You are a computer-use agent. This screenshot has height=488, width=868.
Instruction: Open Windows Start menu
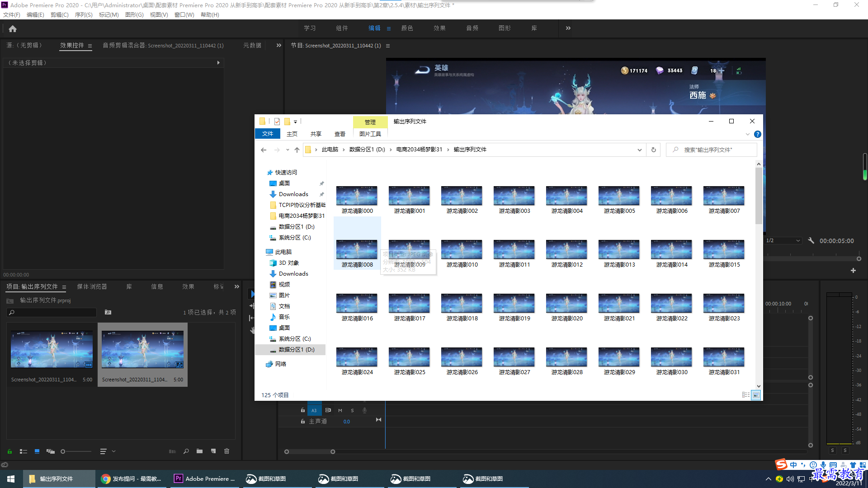click(11, 479)
